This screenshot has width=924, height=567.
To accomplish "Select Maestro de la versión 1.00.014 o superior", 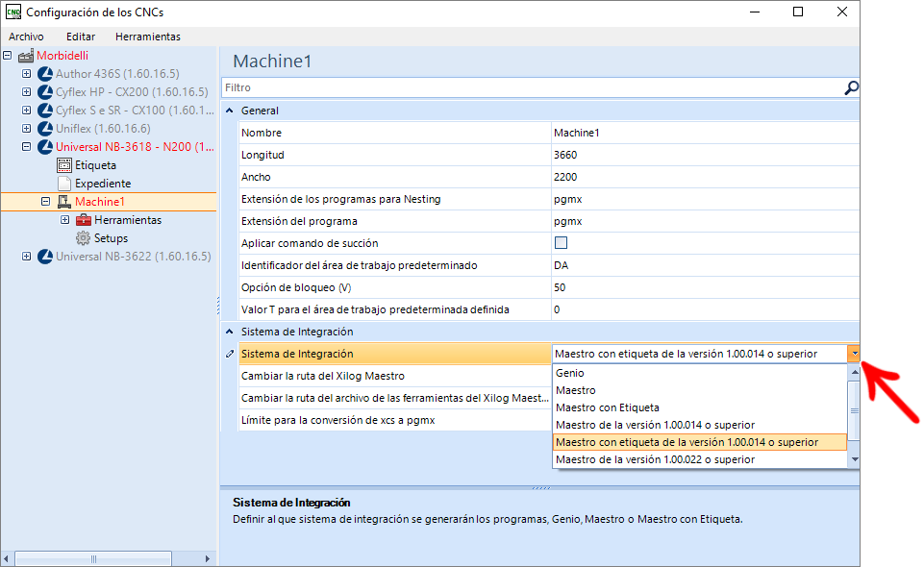I will click(700, 425).
